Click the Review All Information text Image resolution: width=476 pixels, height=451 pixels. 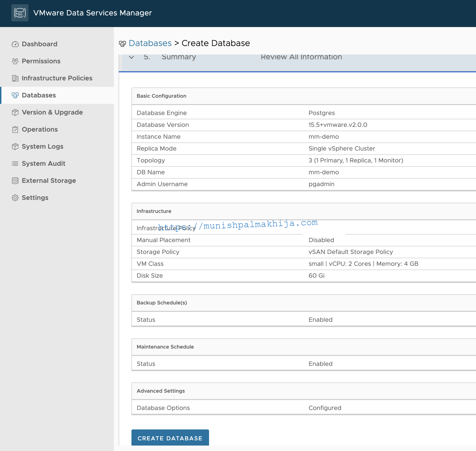[x=301, y=57]
